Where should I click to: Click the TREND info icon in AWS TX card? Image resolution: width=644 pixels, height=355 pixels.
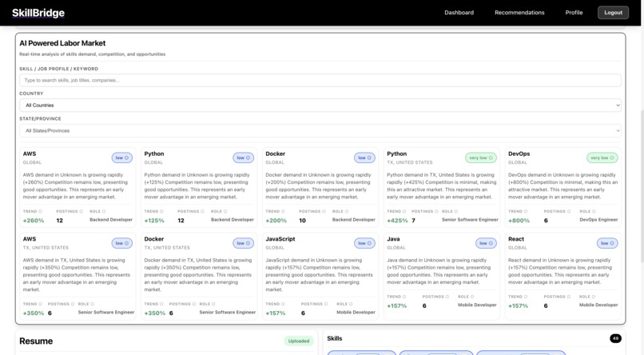tap(40, 304)
